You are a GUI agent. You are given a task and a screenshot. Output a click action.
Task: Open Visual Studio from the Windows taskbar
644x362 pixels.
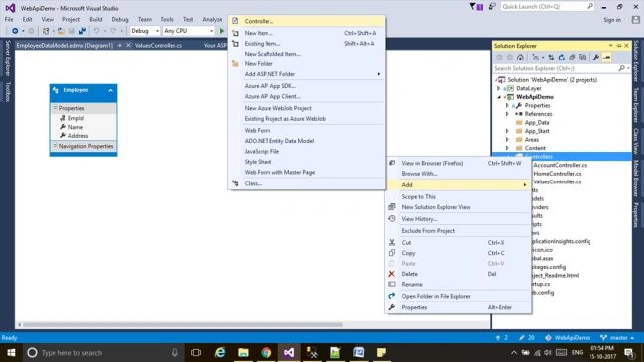click(x=289, y=352)
